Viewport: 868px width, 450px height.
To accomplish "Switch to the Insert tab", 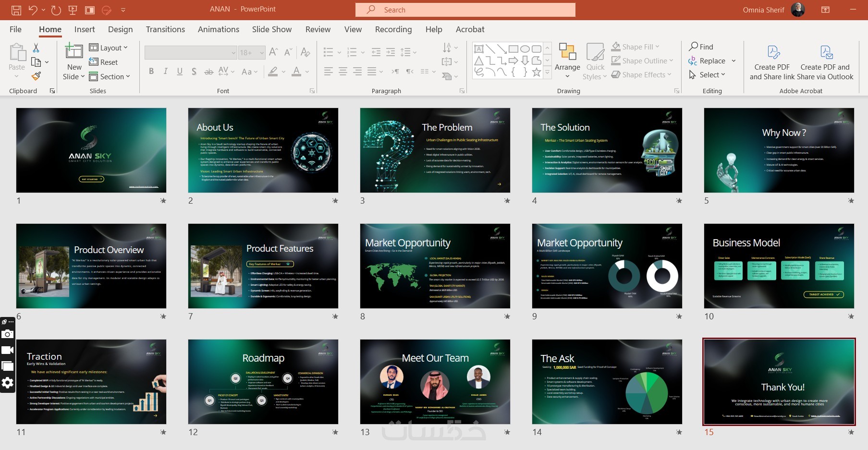I will 85,29.
